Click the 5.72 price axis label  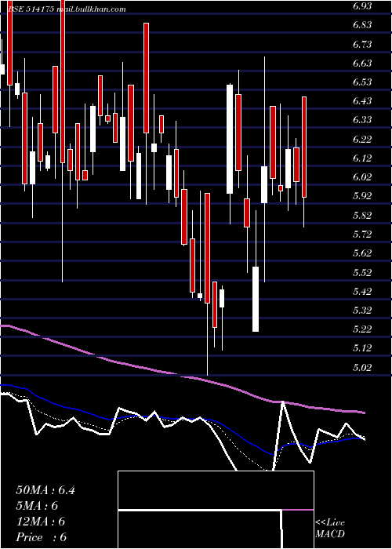tap(362, 235)
